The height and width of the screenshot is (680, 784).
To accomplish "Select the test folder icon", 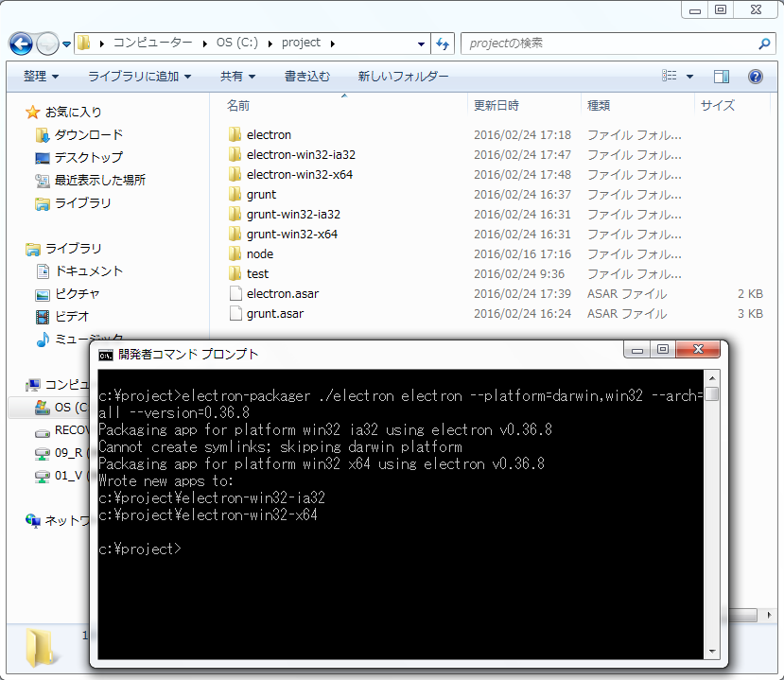I will point(235,273).
